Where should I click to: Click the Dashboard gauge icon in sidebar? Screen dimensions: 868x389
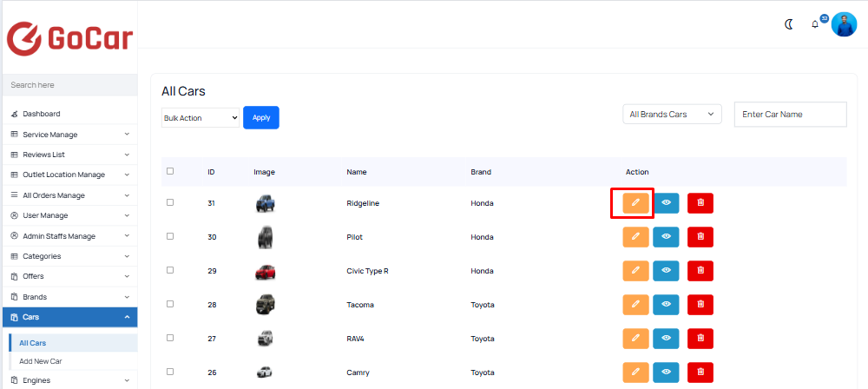(x=15, y=114)
